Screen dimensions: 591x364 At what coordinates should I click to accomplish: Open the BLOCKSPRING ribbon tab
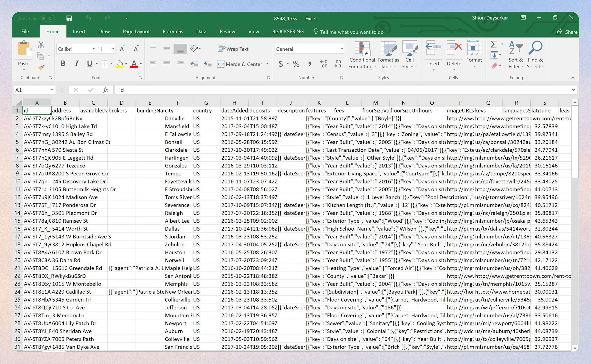[x=288, y=31]
